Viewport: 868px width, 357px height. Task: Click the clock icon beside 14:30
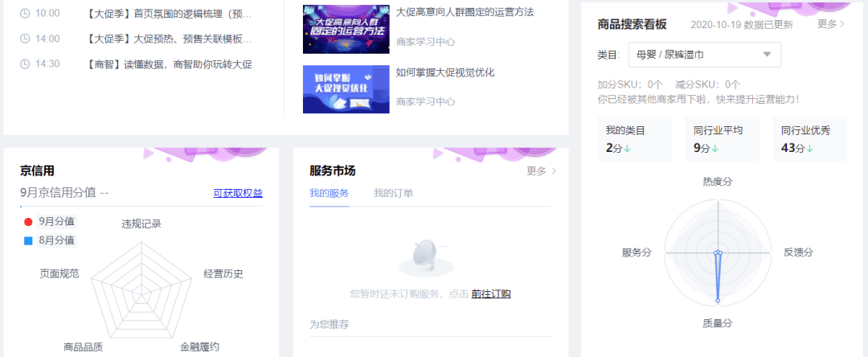tap(25, 64)
